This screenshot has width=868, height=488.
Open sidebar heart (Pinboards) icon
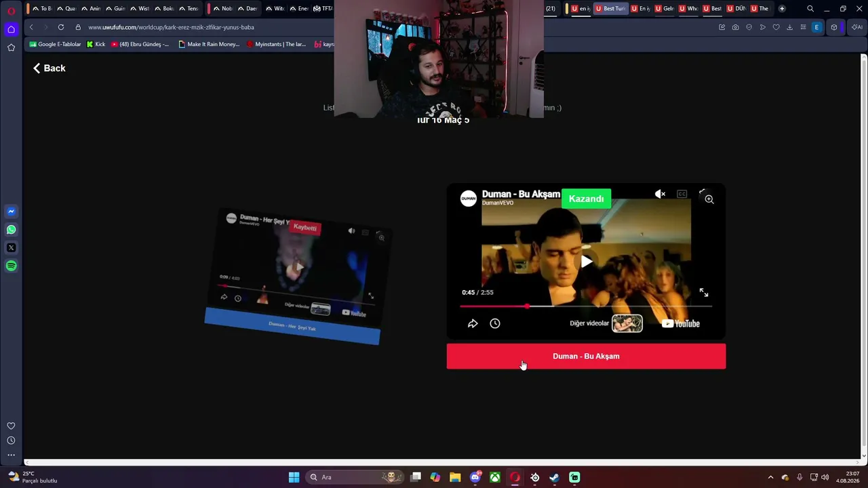tap(11, 426)
